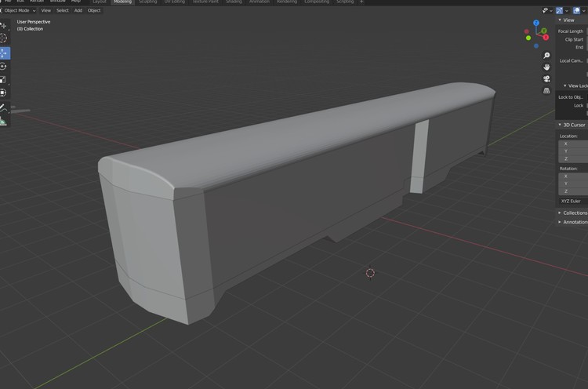
Task: Click the 'Clip Start' label
Action: pos(574,39)
